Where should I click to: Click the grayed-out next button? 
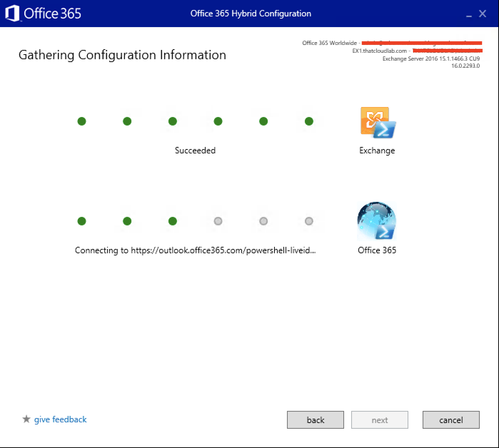379,420
